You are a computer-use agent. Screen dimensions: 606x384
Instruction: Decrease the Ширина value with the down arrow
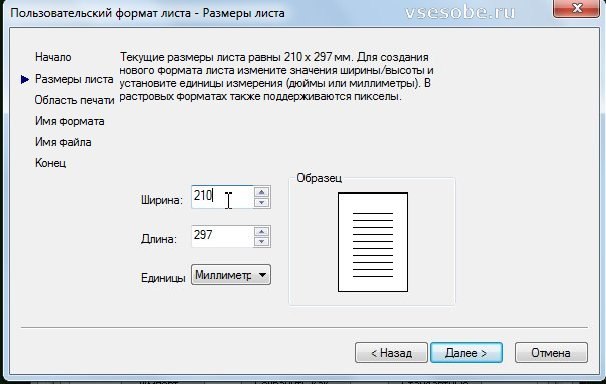tap(262, 202)
